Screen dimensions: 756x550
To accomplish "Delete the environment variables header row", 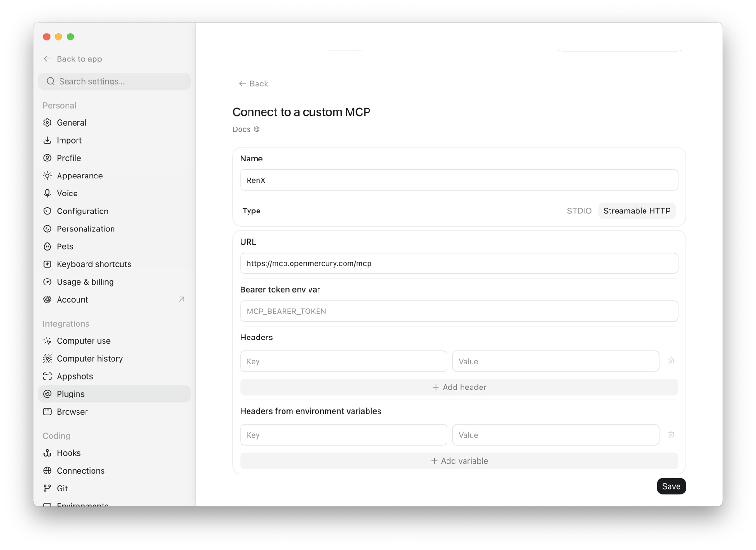I will coord(671,435).
